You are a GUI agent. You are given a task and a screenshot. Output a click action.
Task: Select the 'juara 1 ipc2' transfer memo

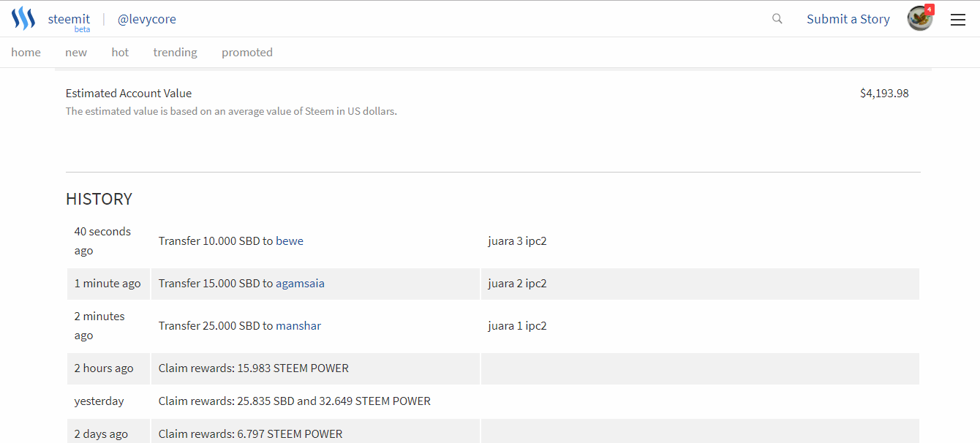click(x=517, y=325)
